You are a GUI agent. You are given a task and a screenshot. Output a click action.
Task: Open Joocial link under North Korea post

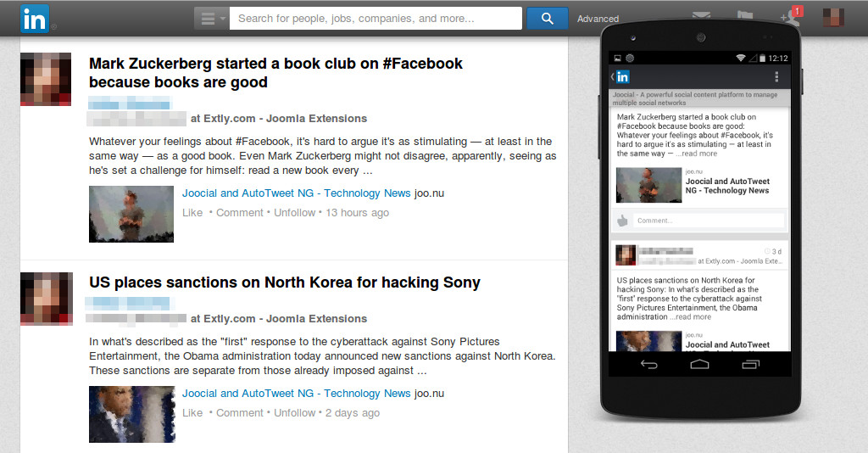coord(296,394)
